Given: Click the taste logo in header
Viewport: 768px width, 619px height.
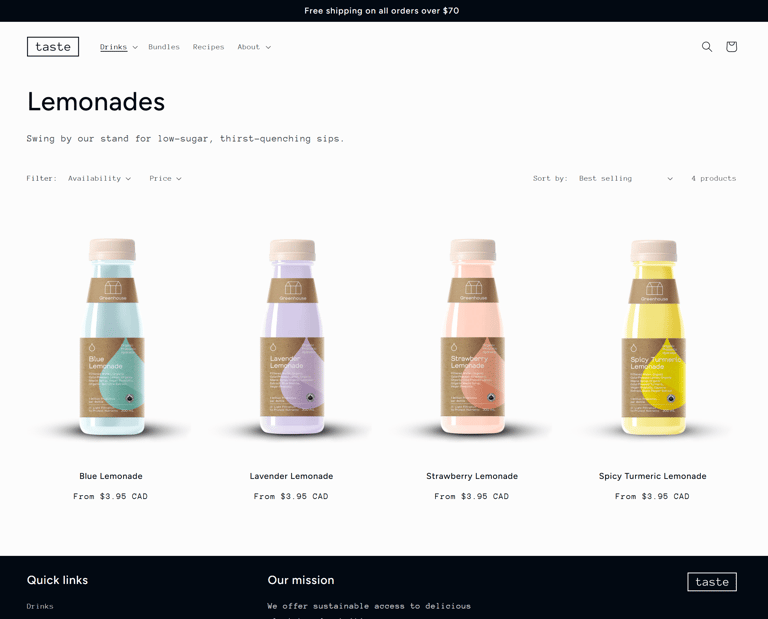Looking at the screenshot, I should tap(53, 47).
